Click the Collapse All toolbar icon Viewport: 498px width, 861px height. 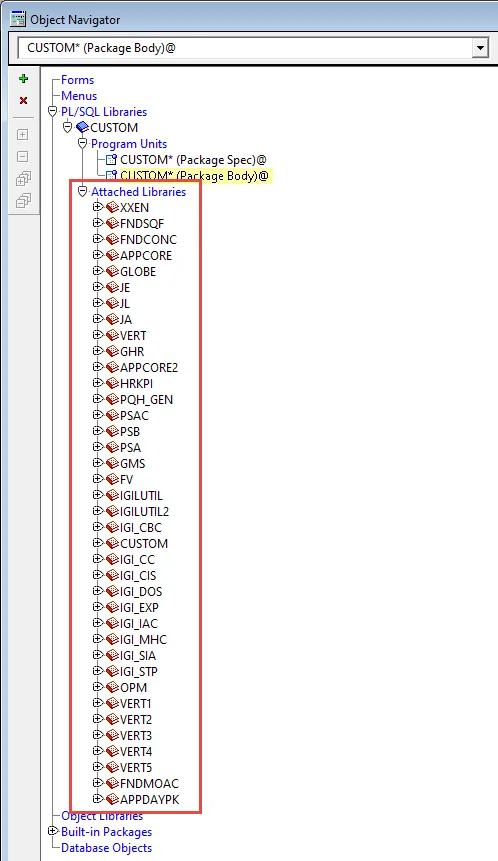pos(23,201)
